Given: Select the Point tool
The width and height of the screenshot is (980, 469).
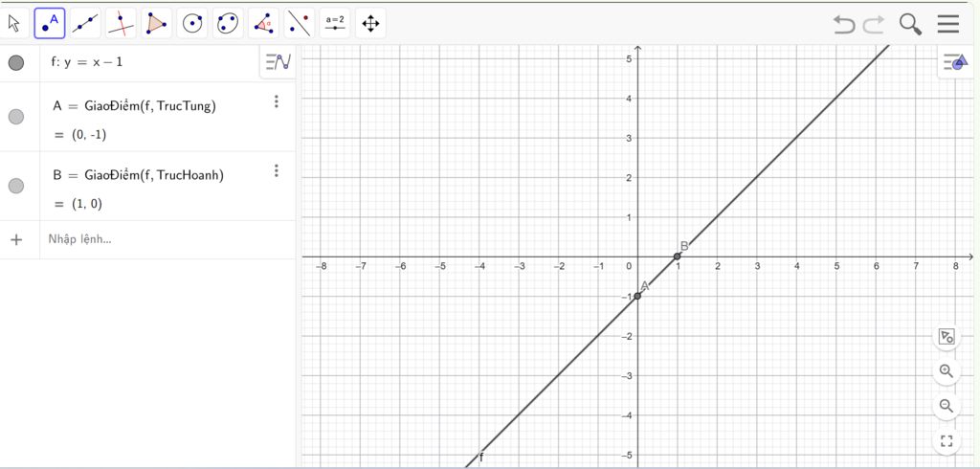Looking at the screenshot, I should pos(50,24).
